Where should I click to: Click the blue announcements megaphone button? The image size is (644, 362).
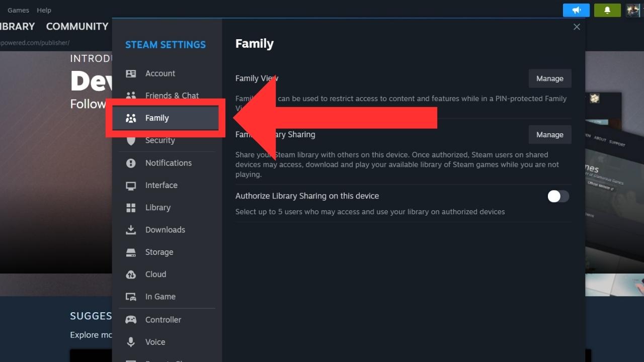[x=576, y=10]
